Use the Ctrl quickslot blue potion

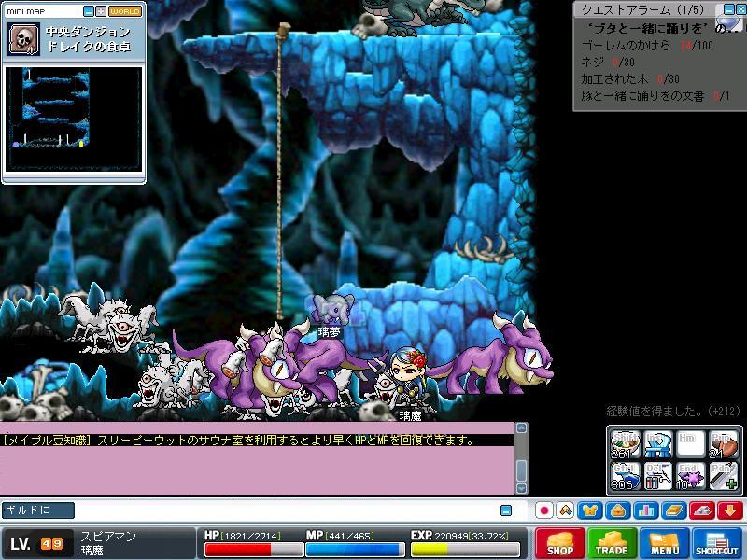click(x=625, y=476)
